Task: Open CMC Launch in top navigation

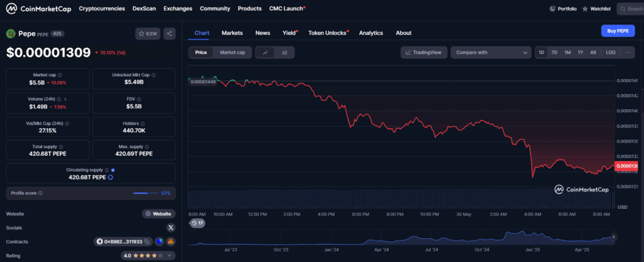Action: click(287, 8)
